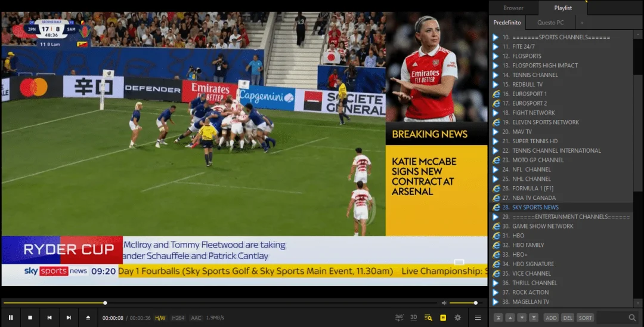This screenshot has height=327, width=644.
Task: Click the playlist search magnifier icon
Action: tap(632, 317)
